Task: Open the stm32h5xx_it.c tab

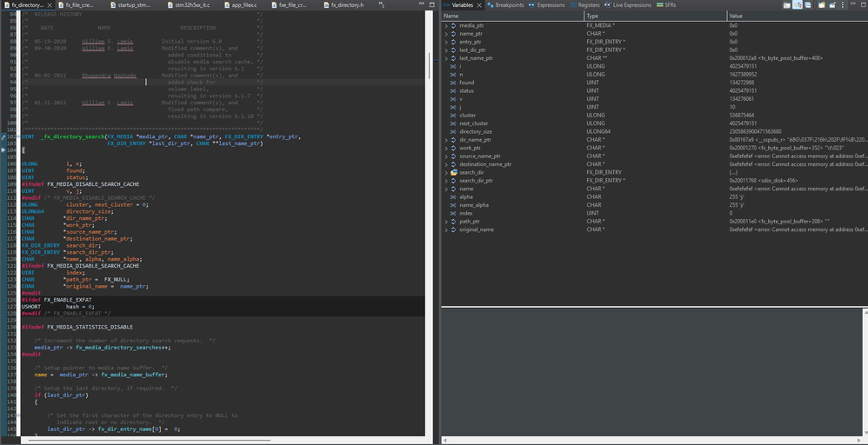Action: tap(188, 5)
